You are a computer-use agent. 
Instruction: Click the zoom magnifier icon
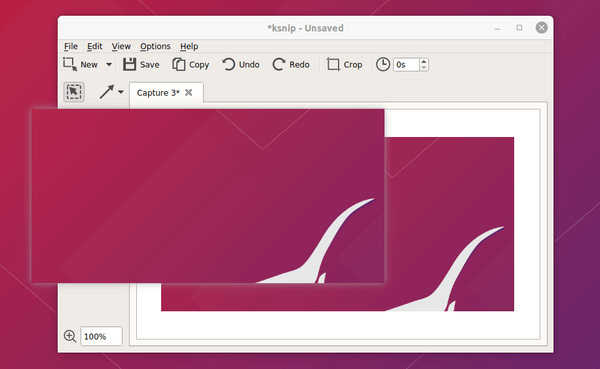[x=70, y=336]
